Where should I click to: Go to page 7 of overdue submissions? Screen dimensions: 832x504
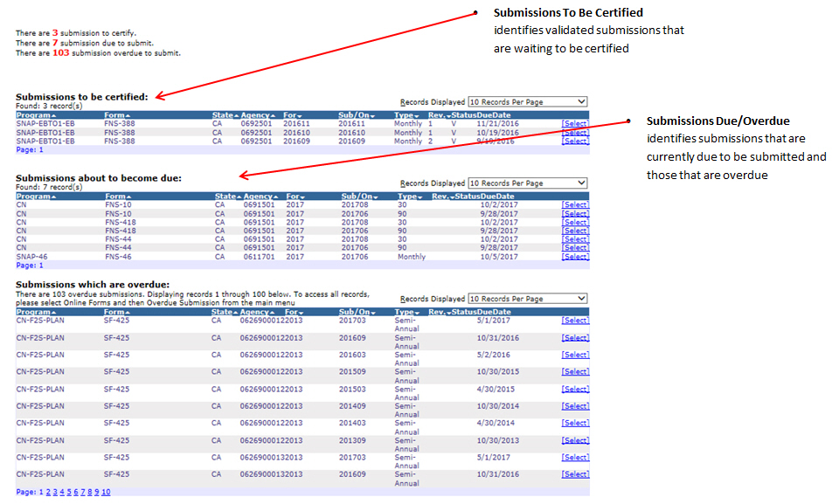(83, 493)
